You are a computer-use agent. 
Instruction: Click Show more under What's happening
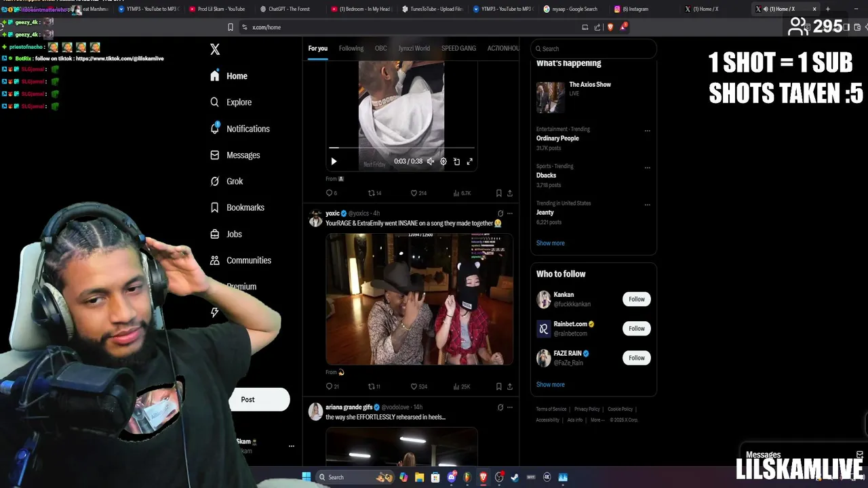pos(550,243)
